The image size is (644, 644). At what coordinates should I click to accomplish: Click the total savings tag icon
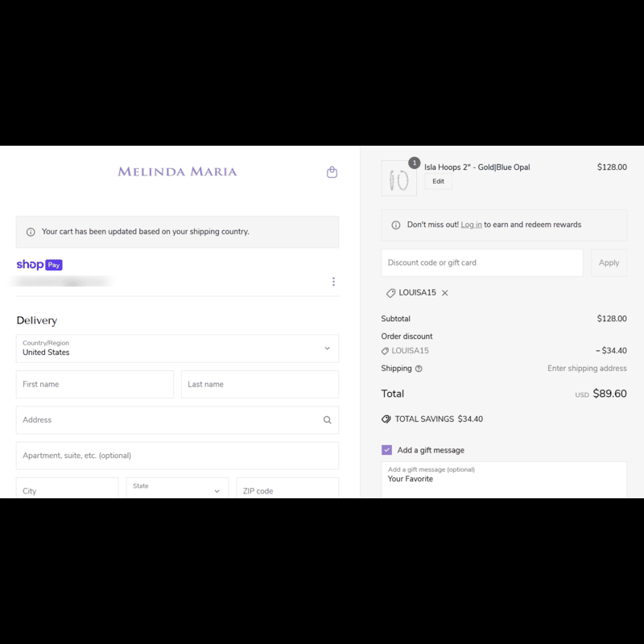coord(386,419)
